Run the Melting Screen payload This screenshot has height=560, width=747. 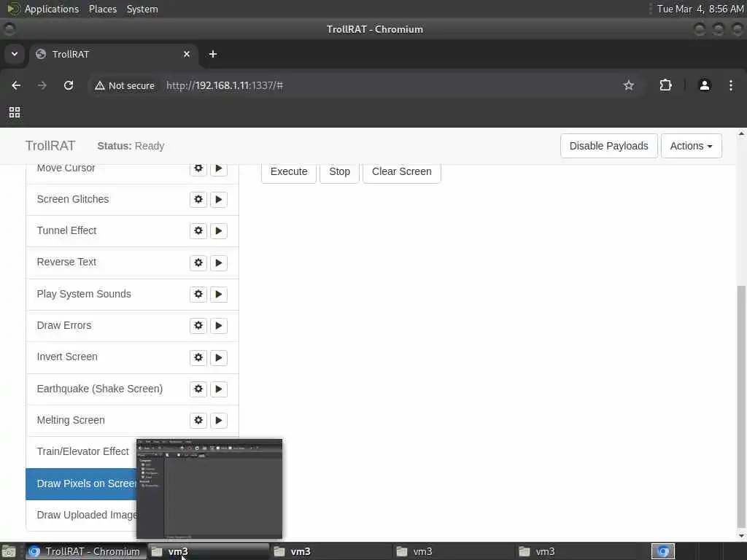pyautogui.click(x=219, y=420)
